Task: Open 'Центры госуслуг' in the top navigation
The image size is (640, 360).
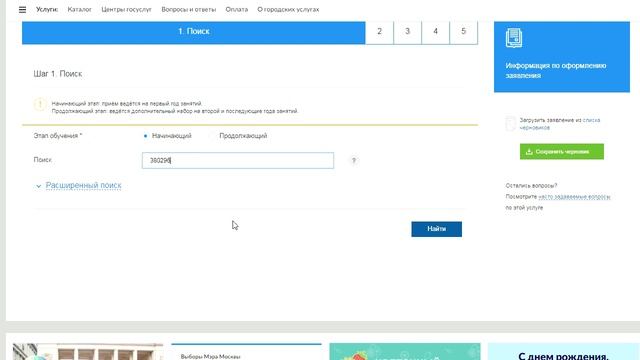Action: pos(126,9)
